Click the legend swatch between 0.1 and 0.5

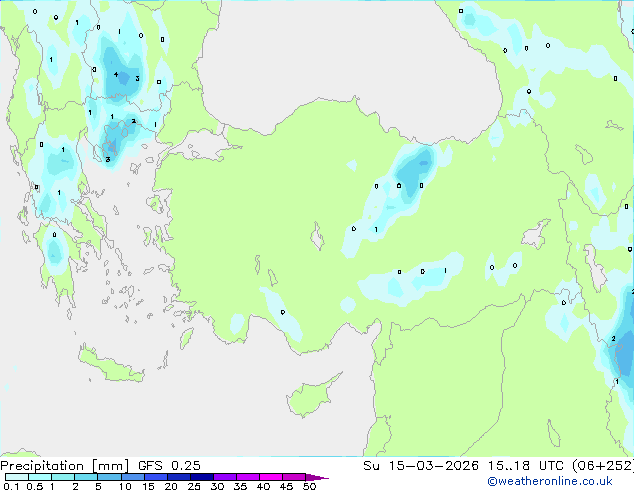point(17,477)
